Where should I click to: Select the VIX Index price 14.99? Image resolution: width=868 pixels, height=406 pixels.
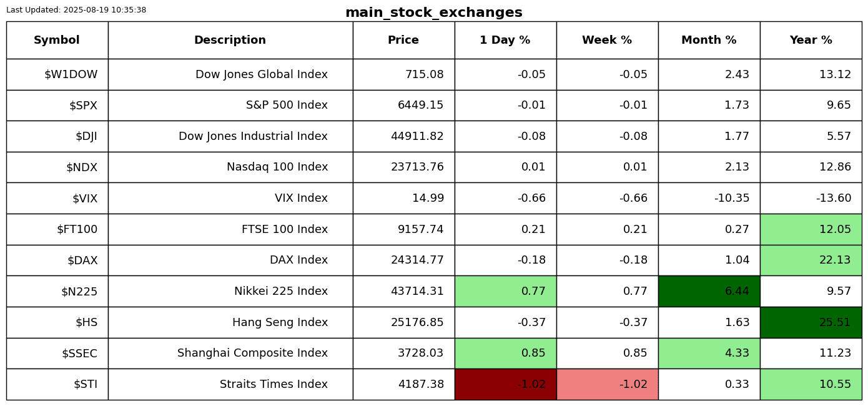point(428,199)
